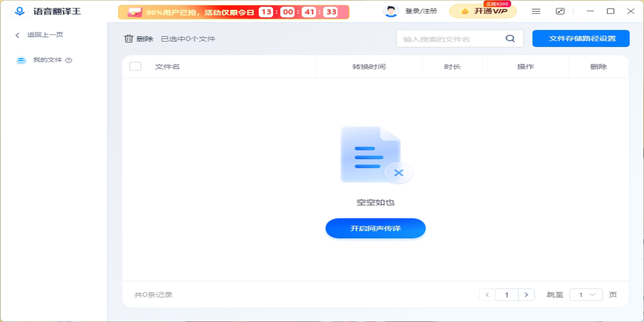Click the trash icon beside 删除

129,38
